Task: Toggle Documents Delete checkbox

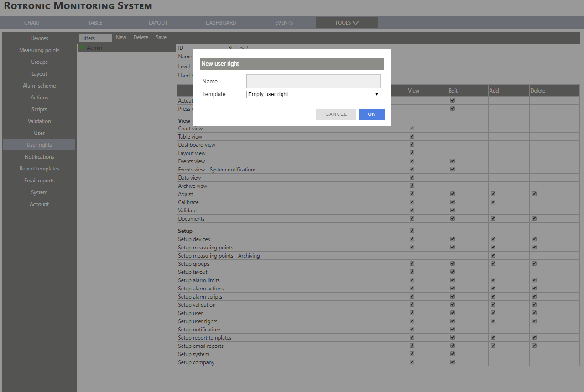Action: pyautogui.click(x=534, y=219)
